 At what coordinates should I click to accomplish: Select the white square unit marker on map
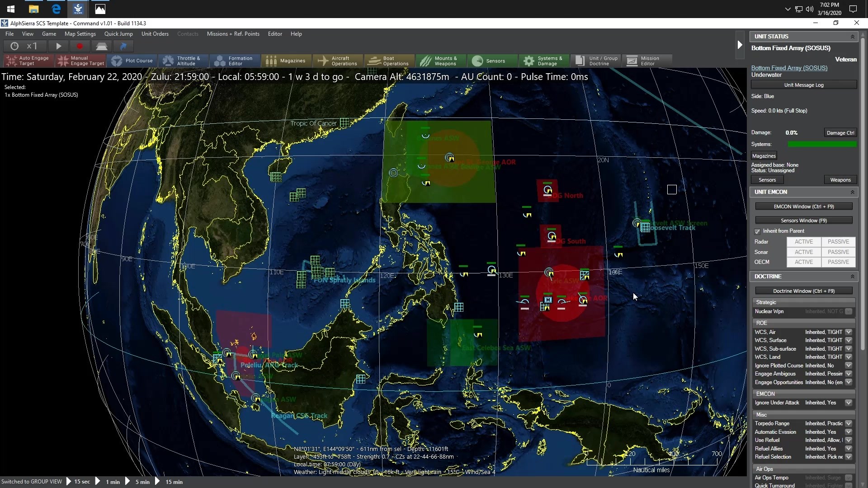tap(672, 190)
